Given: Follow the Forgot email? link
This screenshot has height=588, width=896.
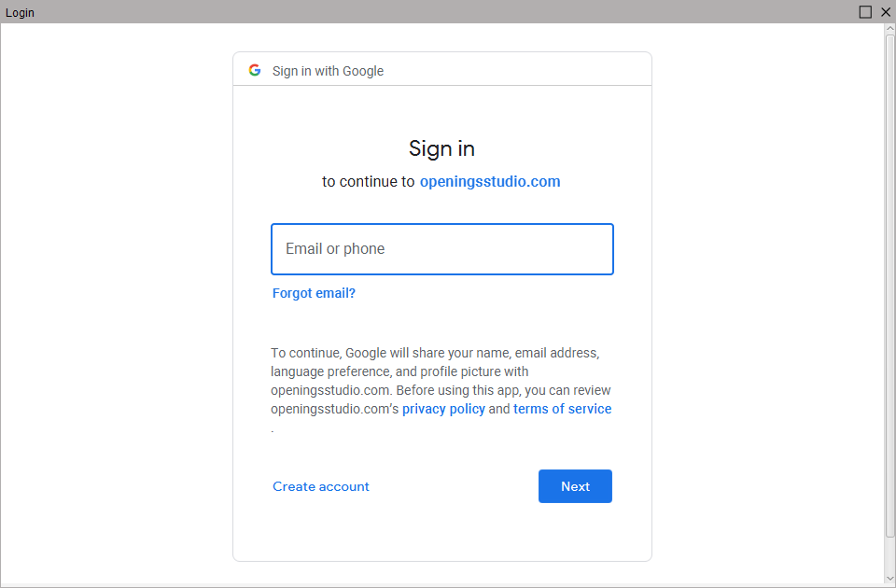Looking at the screenshot, I should pyautogui.click(x=314, y=293).
